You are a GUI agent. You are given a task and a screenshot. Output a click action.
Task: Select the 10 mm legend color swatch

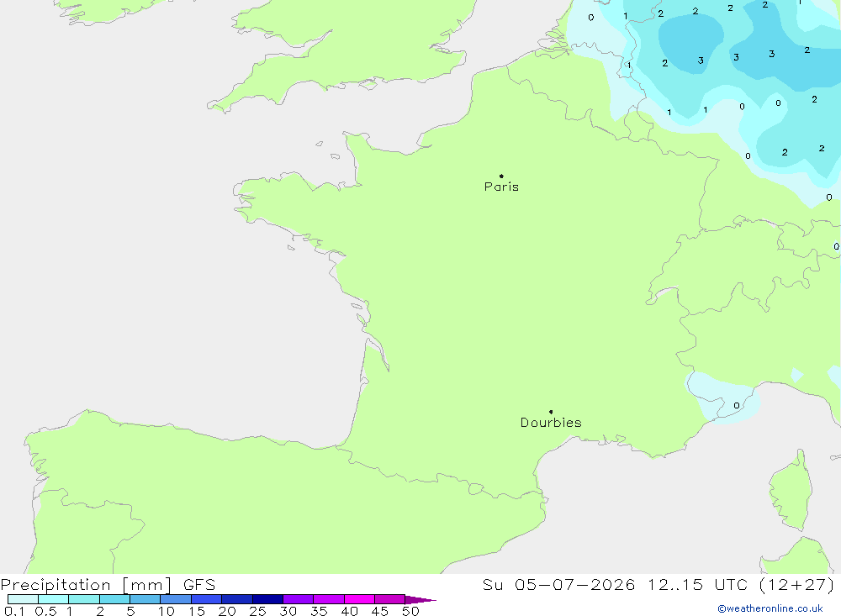click(x=176, y=599)
